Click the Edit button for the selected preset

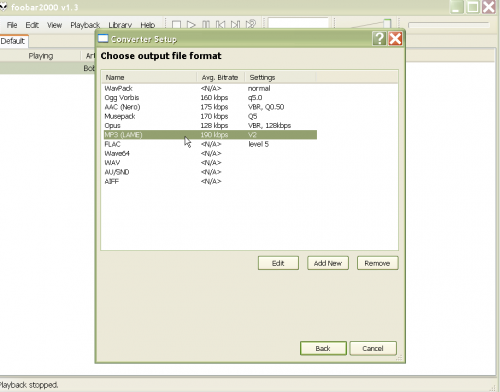(x=278, y=263)
